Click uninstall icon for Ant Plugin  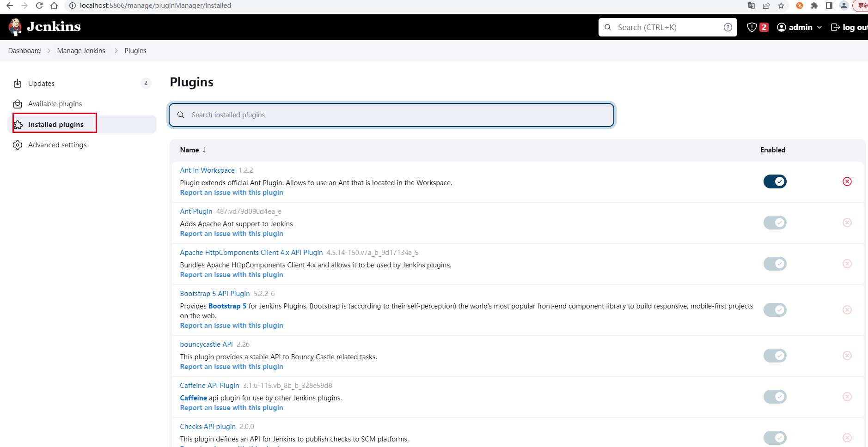pos(847,223)
